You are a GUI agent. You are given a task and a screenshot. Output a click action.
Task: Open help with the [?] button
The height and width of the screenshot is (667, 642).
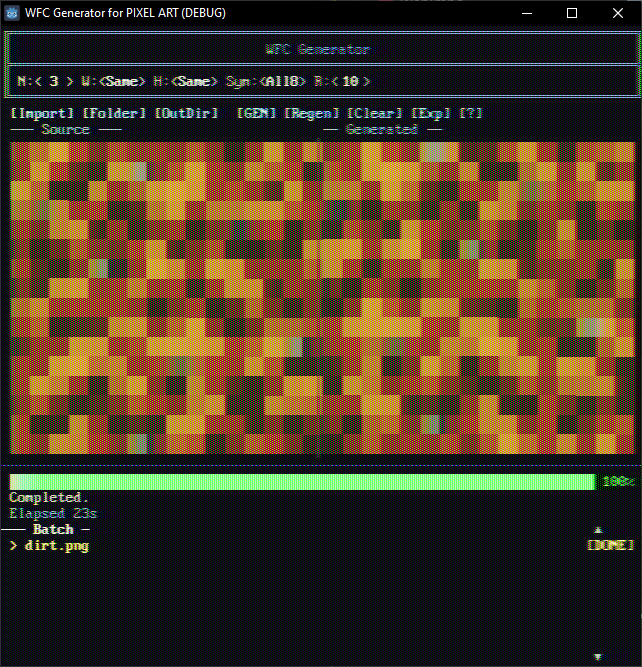pyautogui.click(x=471, y=113)
